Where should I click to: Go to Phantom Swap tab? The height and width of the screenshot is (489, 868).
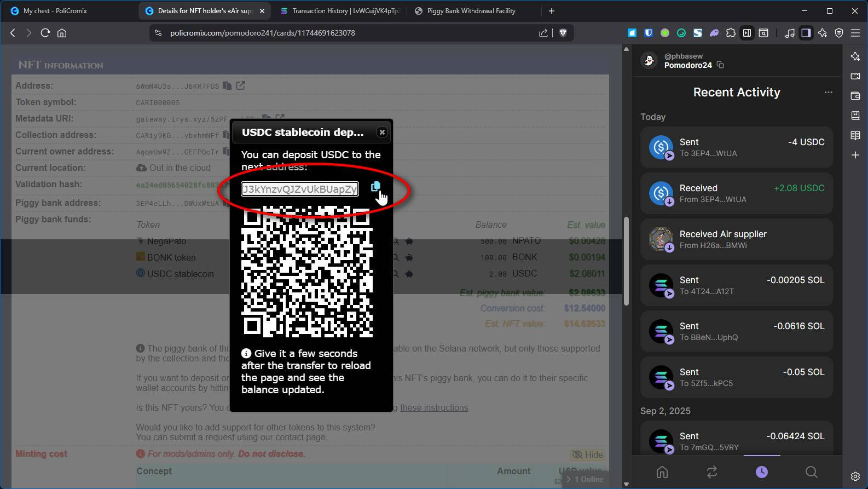coord(712,472)
